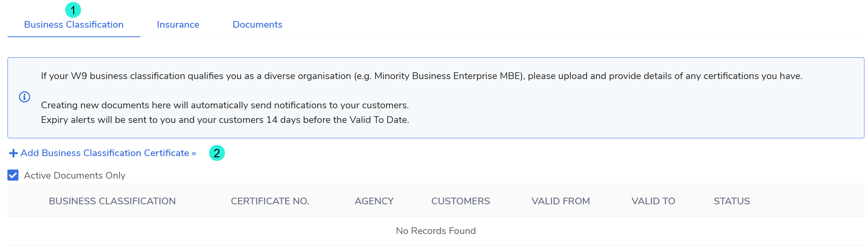This screenshot has width=868, height=247.
Task: Open the Business Classification tab
Action: click(x=74, y=25)
